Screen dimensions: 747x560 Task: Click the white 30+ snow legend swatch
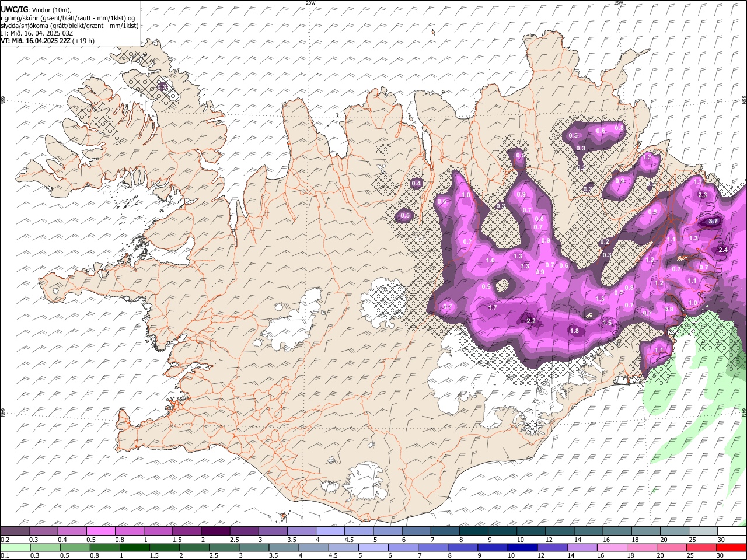click(732, 531)
